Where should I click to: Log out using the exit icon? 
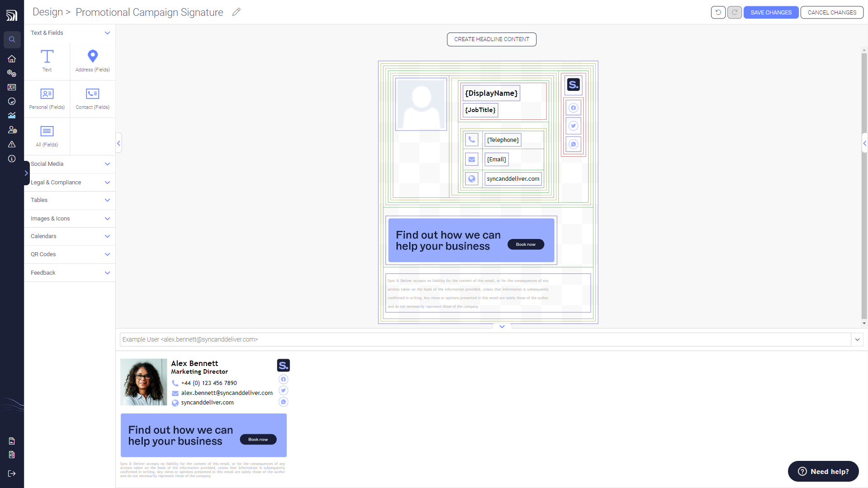12,474
